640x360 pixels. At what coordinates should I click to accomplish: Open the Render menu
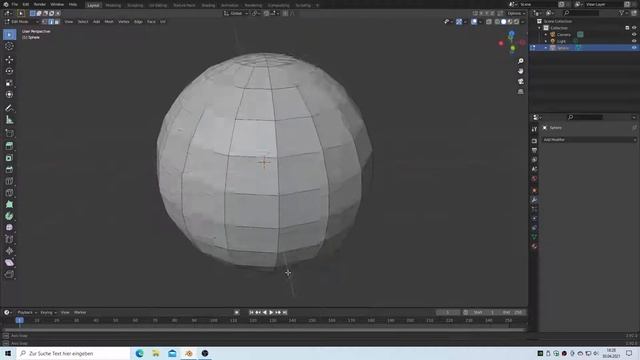pyautogui.click(x=40, y=4)
